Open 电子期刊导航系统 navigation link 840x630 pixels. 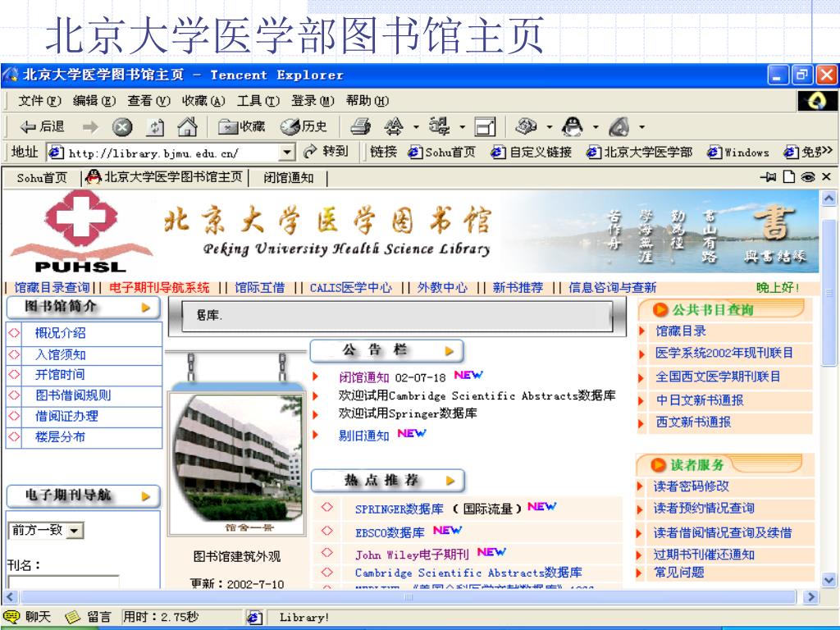tap(158, 288)
